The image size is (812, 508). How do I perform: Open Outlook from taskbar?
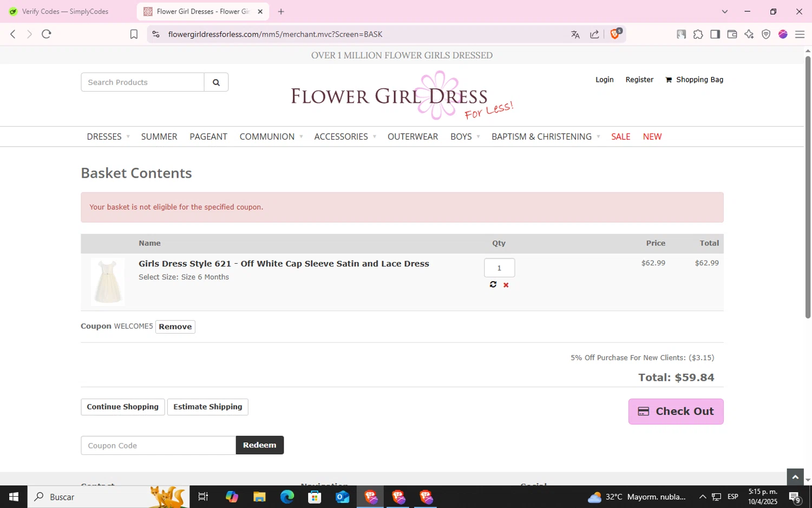click(x=342, y=497)
